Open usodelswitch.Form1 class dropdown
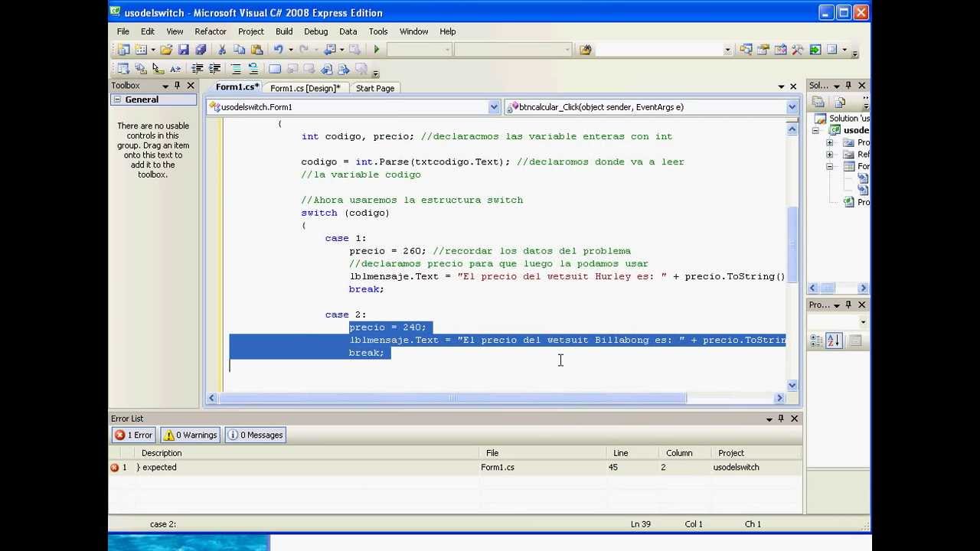 point(495,107)
